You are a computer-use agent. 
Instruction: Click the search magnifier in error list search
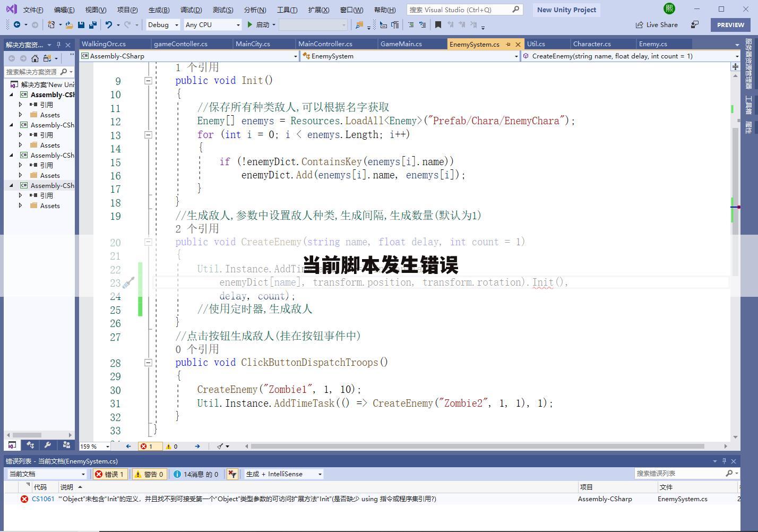729,473
